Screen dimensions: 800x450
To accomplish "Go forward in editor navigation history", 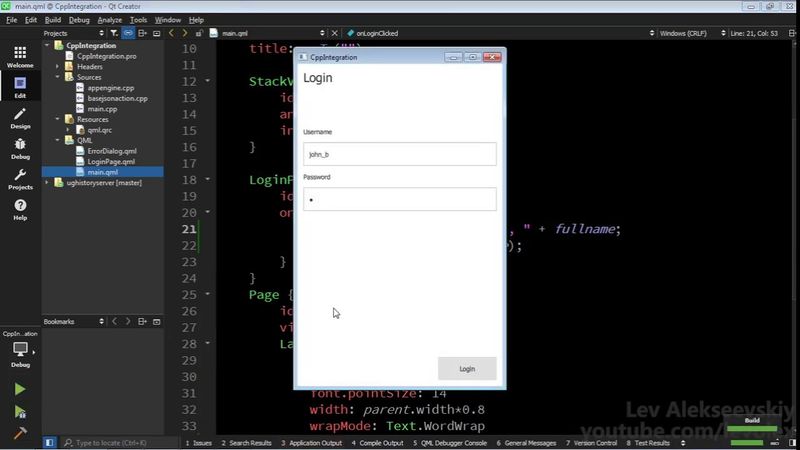I will pos(185,33).
